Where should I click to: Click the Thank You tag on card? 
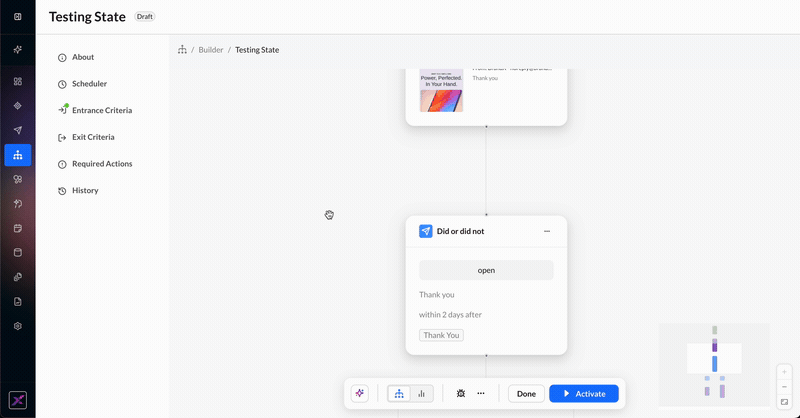point(441,335)
